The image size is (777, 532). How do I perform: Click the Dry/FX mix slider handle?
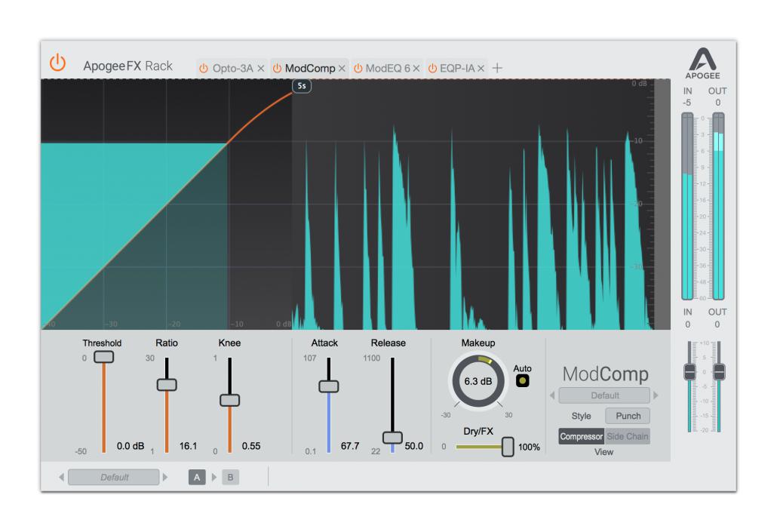(x=508, y=447)
